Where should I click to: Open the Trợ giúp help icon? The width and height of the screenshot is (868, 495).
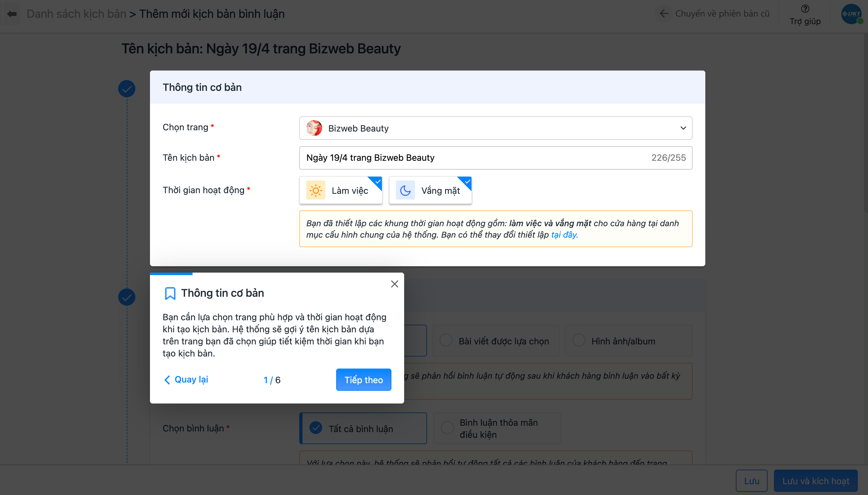(x=805, y=9)
